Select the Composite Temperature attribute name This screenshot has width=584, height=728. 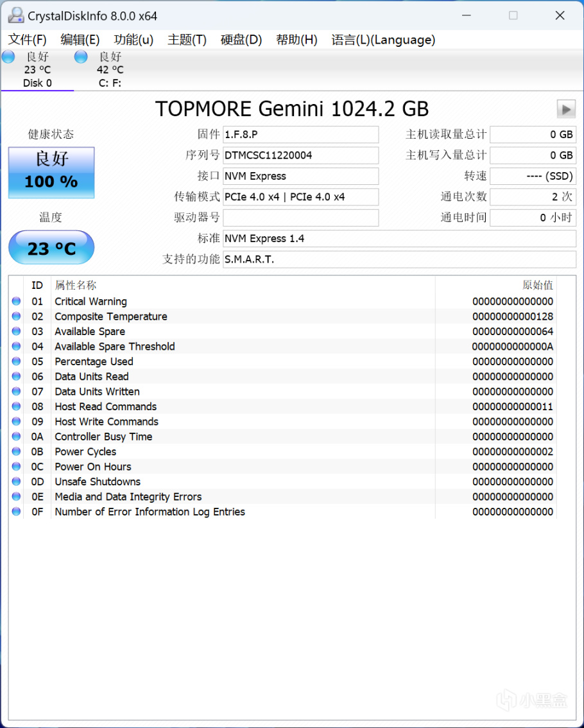(x=111, y=316)
